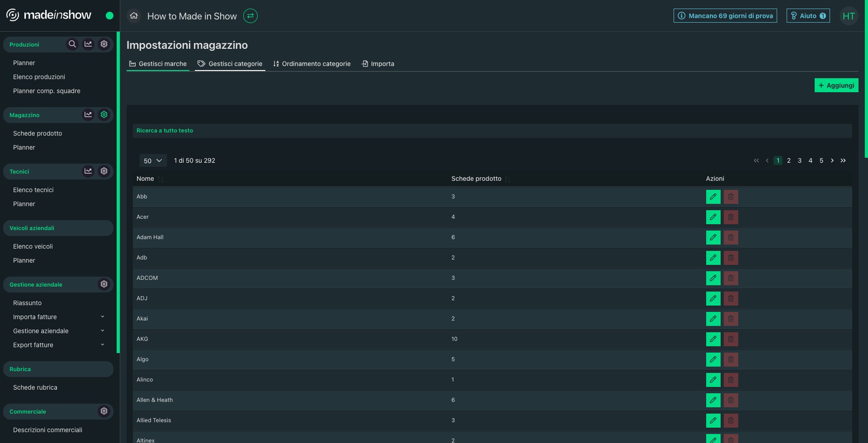Open the Tecnici statistics chart icon
The image size is (868, 443).
tap(88, 171)
